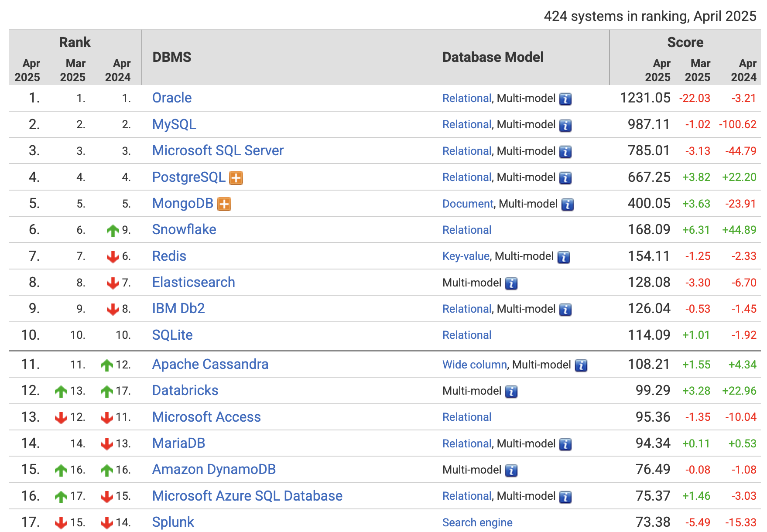Click green up arrow in Apache Cassandra row

(107, 365)
